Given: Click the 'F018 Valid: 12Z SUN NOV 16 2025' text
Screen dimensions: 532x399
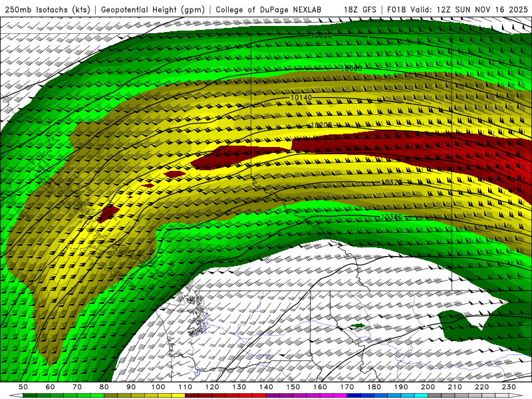Looking at the screenshot, I should (x=458, y=10).
